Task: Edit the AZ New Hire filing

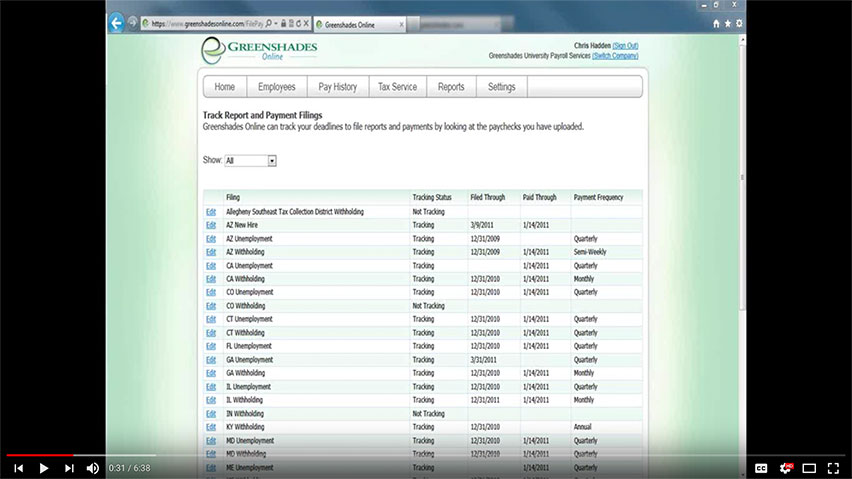Action: 211,225
